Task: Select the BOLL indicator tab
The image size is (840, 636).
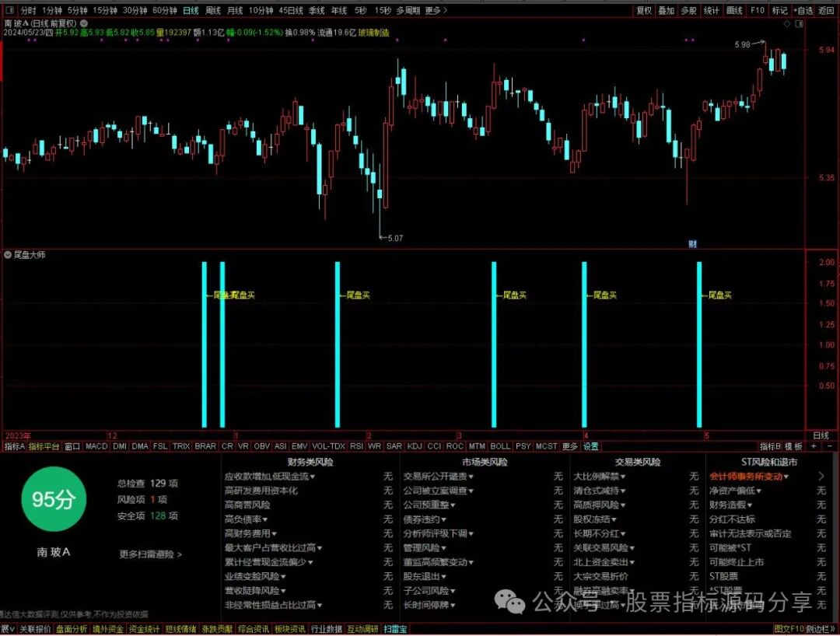Action: click(x=500, y=446)
